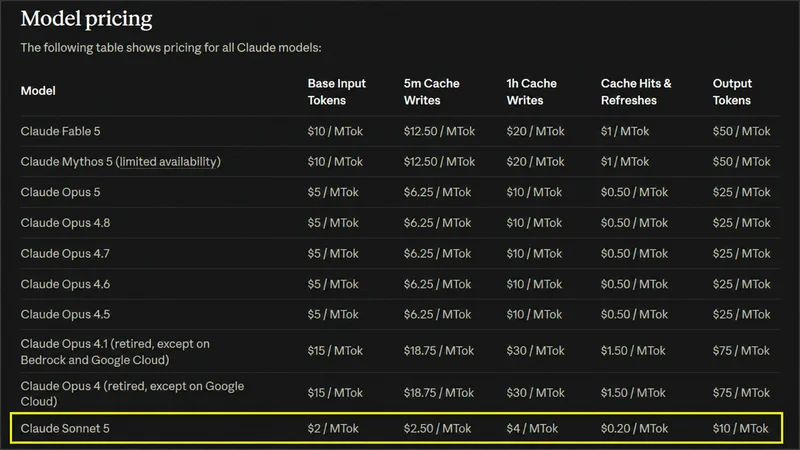This screenshot has width=800, height=450.
Task: Click Claude Sonnet 5 5m cache write price
Action: (437, 429)
